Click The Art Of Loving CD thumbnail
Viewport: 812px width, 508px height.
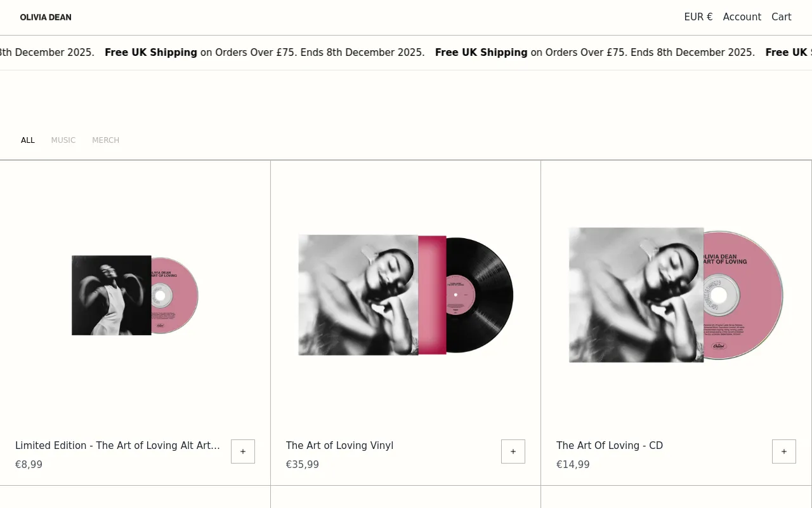676,295
